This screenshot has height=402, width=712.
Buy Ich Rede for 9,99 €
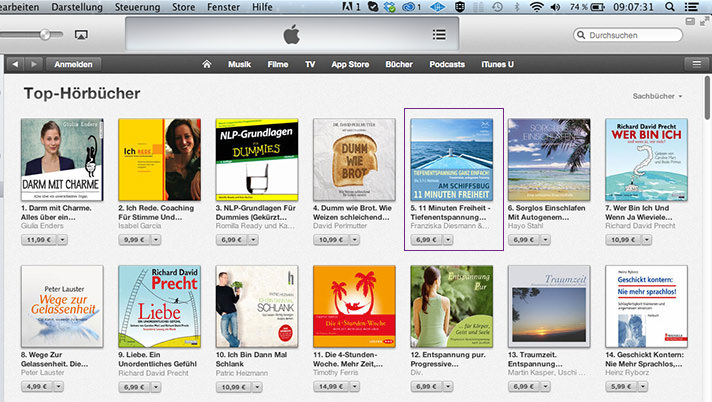coord(134,239)
